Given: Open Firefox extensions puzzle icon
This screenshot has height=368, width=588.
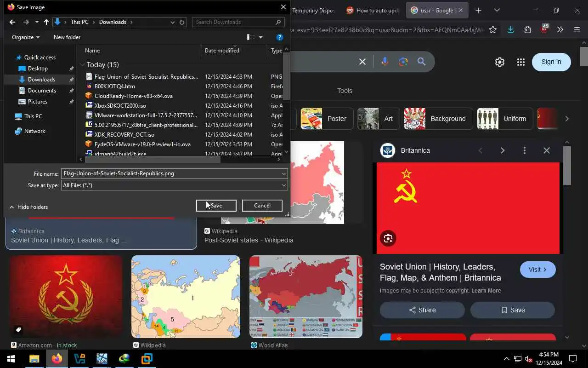Looking at the screenshot, I should (527, 29).
